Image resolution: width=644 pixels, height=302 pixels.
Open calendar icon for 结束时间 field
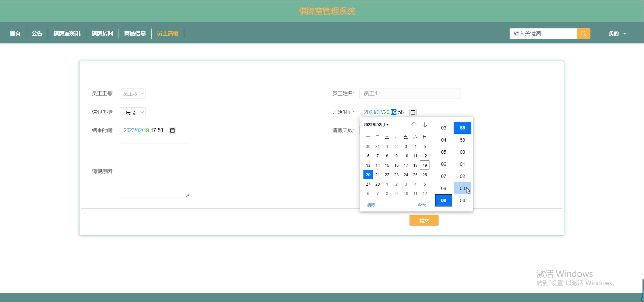(x=172, y=130)
